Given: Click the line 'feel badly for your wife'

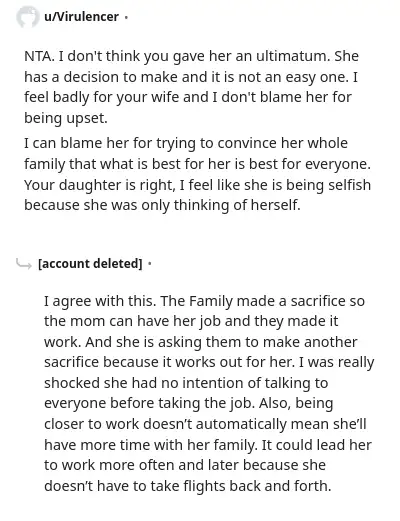Looking at the screenshot, I should click(188, 97).
